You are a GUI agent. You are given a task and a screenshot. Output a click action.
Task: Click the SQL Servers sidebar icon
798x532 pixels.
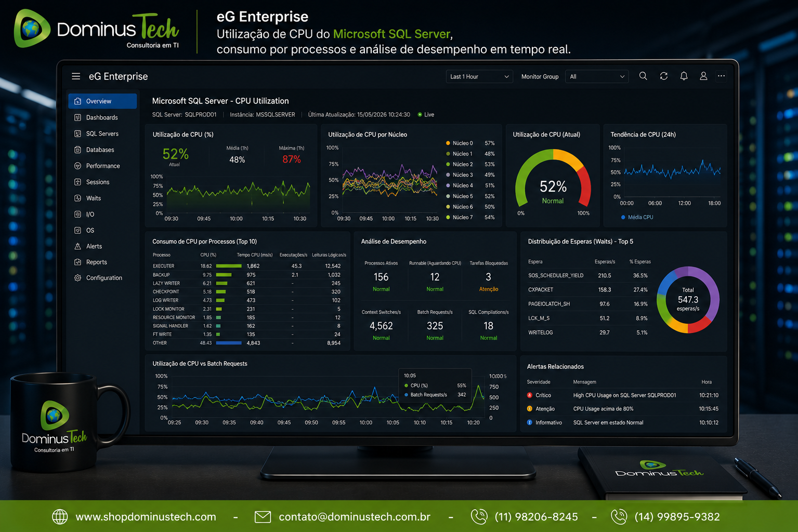77,134
